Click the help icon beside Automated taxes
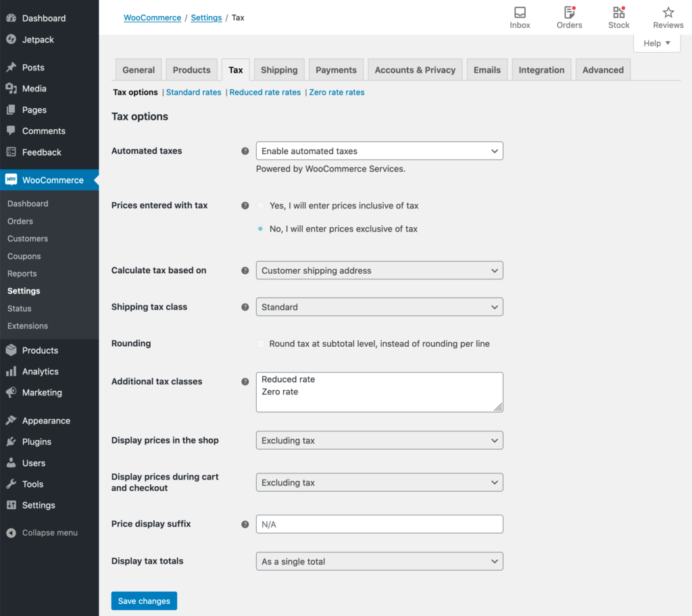Viewport: 692px width, 616px height. pyautogui.click(x=245, y=151)
